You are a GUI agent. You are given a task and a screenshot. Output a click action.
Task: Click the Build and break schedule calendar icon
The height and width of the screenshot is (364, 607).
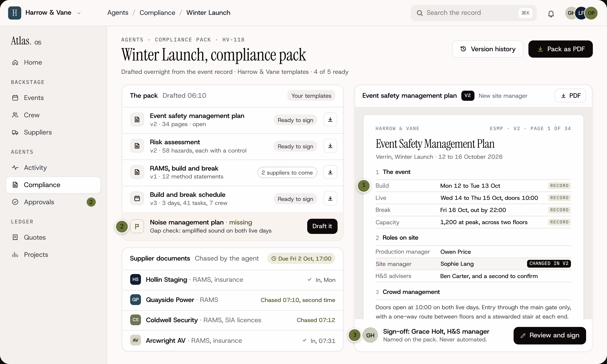coord(137,199)
